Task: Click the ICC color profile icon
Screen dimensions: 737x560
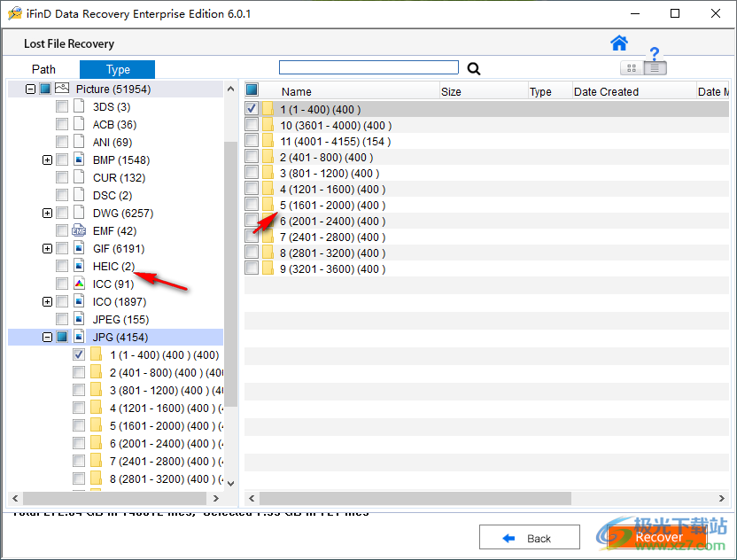Action: point(79,284)
